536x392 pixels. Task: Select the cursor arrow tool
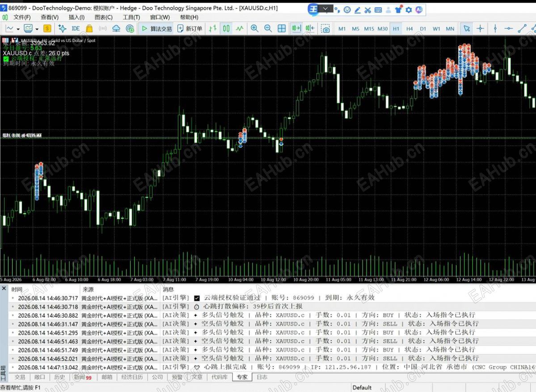coord(467,29)
